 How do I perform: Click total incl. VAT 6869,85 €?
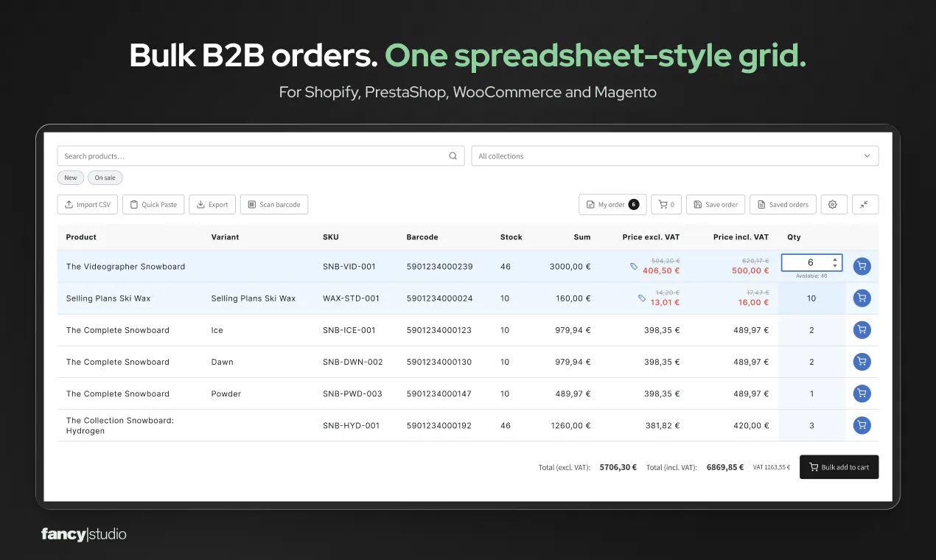coord(725,467)
